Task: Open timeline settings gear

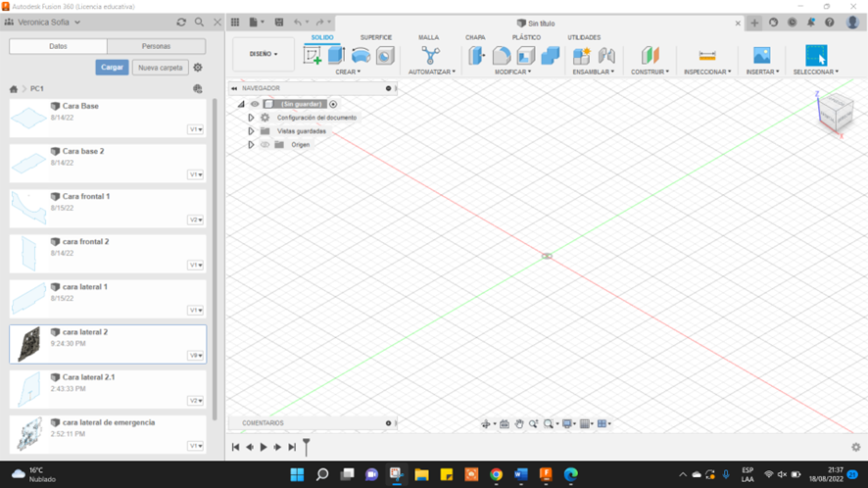Action: point(856,447)
